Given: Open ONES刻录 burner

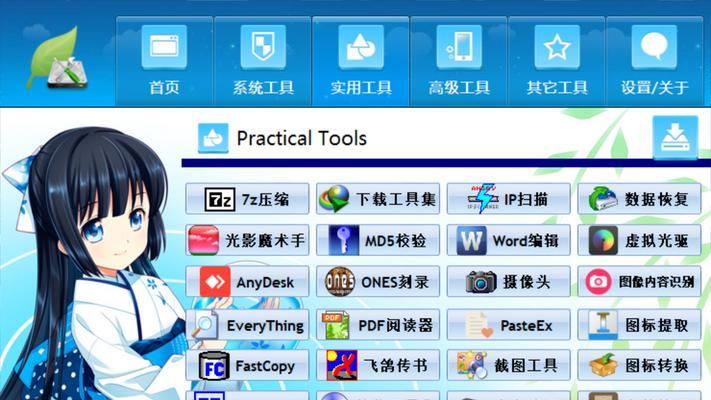Looking at the screenshot, I should pos(378,282).
